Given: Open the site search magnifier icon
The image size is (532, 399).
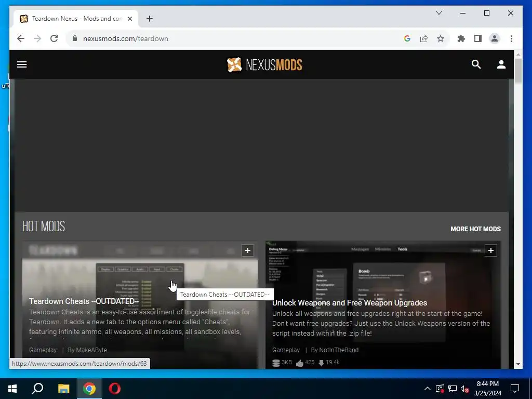Looking at the screenshot, I should [476, 64].
